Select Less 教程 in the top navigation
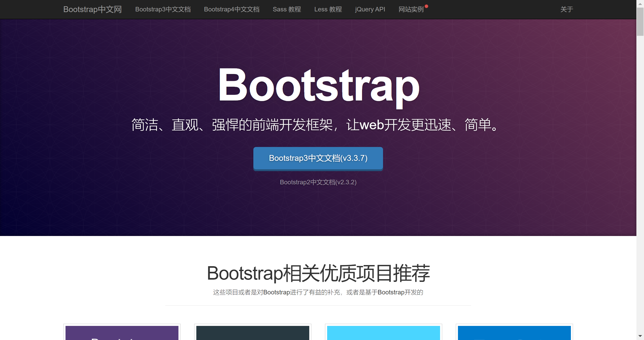The image size is (644, 340). point(328,9)
